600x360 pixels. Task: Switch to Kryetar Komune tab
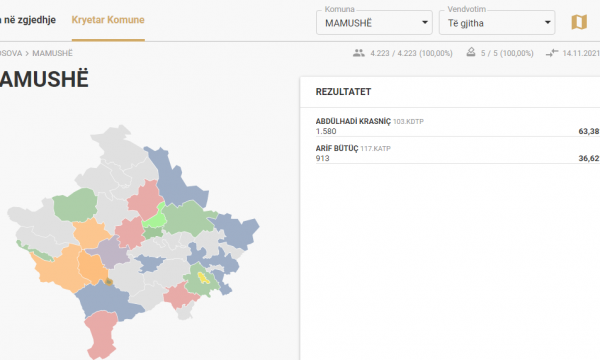coord(108,20)
